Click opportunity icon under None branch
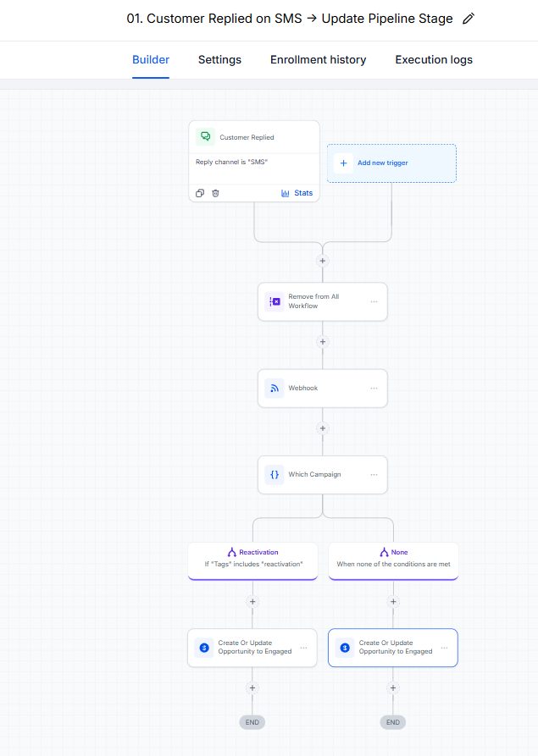 click(345, 648)
